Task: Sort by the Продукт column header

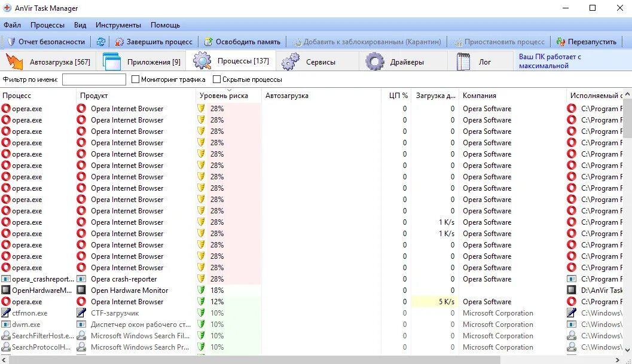Action: 136,96
